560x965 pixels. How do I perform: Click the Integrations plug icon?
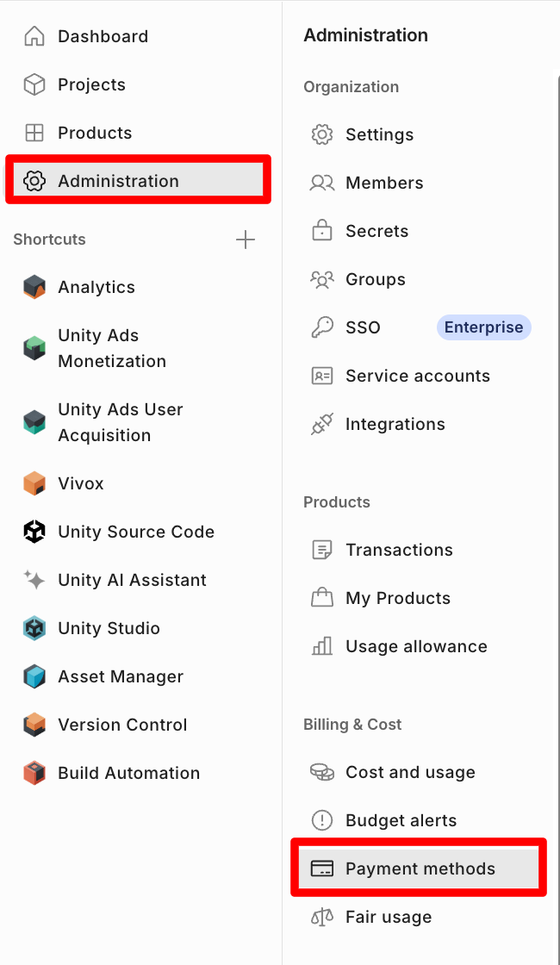click(x=322, y=424)
